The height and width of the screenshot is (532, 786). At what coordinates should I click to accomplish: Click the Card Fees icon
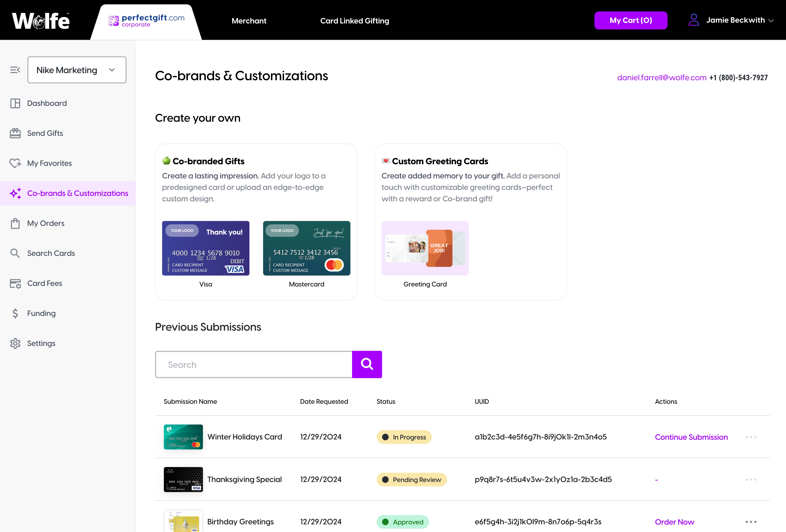(15, 284)
